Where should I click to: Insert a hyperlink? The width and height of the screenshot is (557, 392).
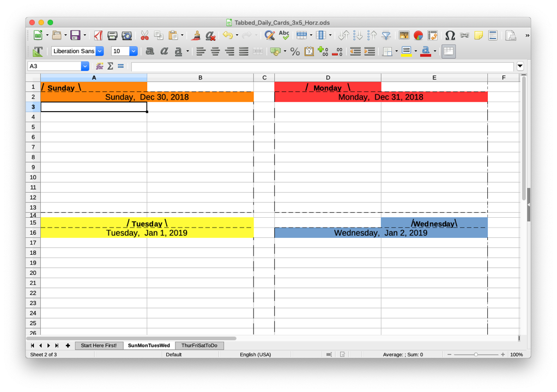pyautogui.click(x=464, y=35)
